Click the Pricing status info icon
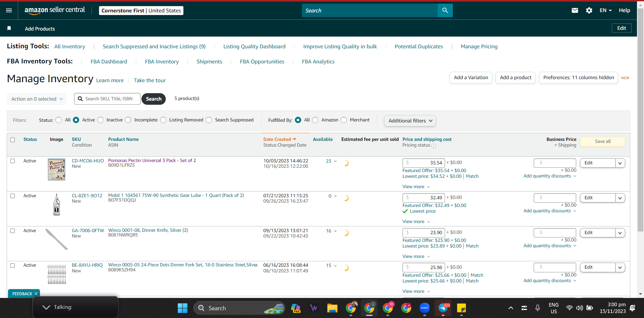 [434, 146]
